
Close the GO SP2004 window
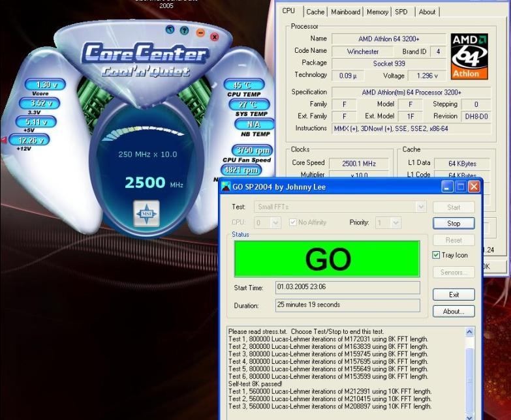pos(474,187)
